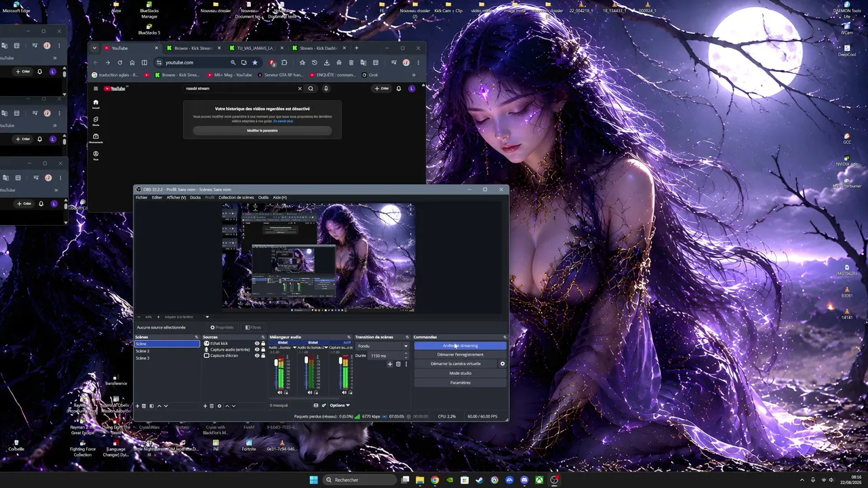Add a new source in OBS Sources panel
868x488 pixels.
(205, 406)
